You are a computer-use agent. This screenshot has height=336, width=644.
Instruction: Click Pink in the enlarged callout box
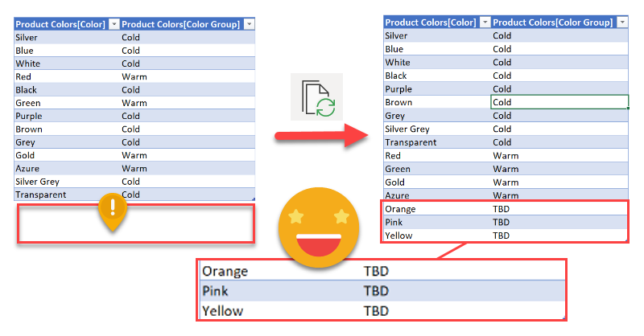tap(216, 290)
